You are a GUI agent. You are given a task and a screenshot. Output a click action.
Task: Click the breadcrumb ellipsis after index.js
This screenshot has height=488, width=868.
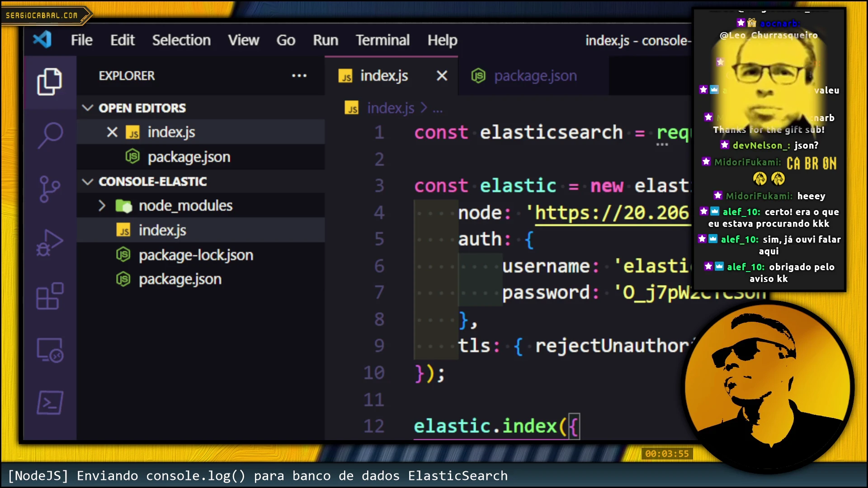tap(438, 109)
